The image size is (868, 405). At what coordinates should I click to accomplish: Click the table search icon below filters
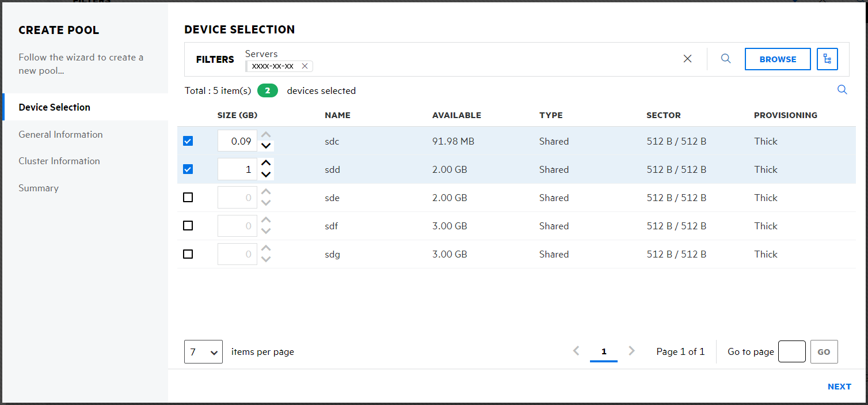pos(842,90)
